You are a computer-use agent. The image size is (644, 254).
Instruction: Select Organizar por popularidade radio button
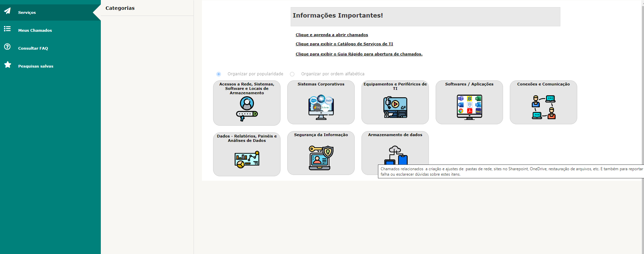click(219, 74)
